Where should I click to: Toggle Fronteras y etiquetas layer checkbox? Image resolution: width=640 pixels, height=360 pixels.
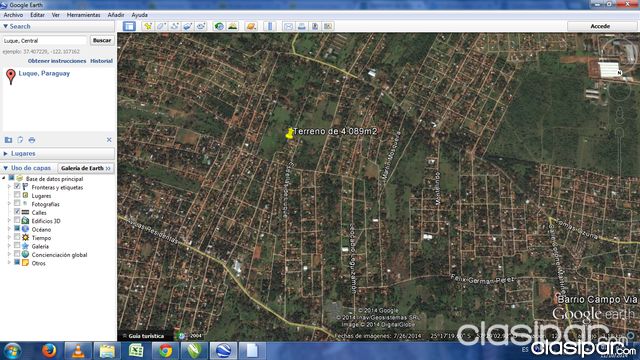click(17, 187)
